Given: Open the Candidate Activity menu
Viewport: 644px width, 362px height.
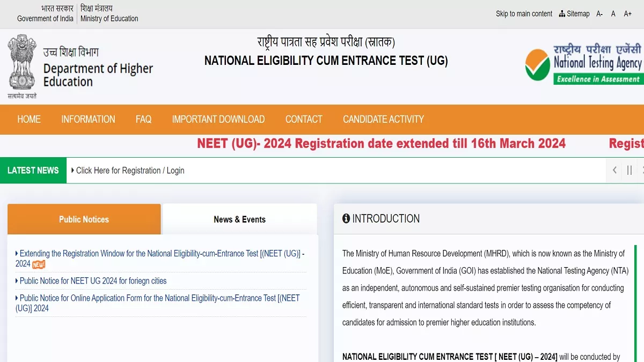Looking at the screenshot, I should tap(383, 119).
